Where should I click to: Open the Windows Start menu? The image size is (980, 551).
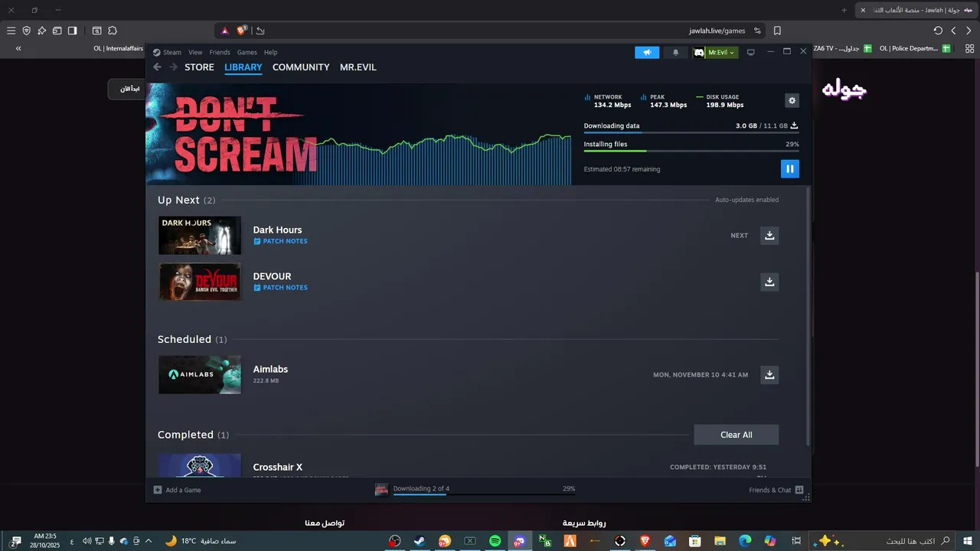tap(968, 541)
